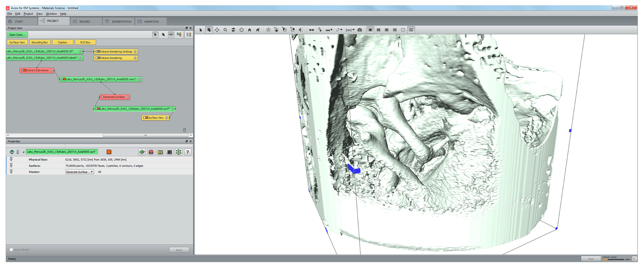644x268 pixels.
Task: Switch to four viewers layout
Action: click(x=395, y=30)
